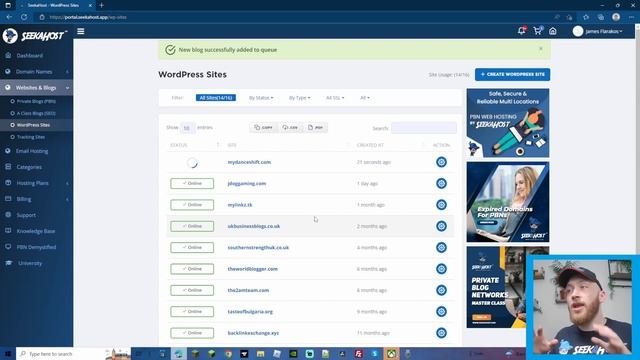Click the CSV export button
This screenshot has width=640, height=360.
click(x=290, y=127)
